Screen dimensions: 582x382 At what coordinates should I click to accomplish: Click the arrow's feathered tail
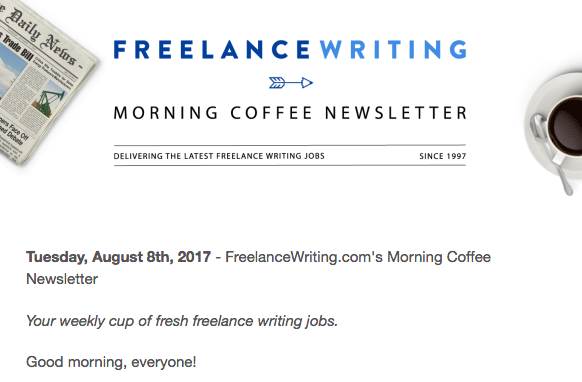point(277,82)
